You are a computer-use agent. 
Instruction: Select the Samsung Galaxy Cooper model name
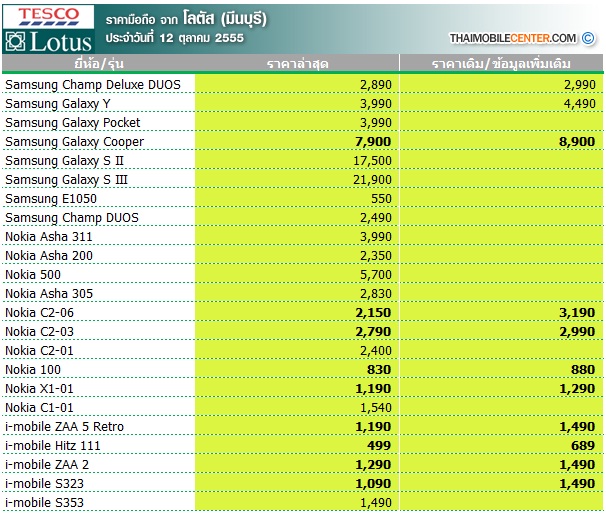pyautogui.click(x=74, y=141)
